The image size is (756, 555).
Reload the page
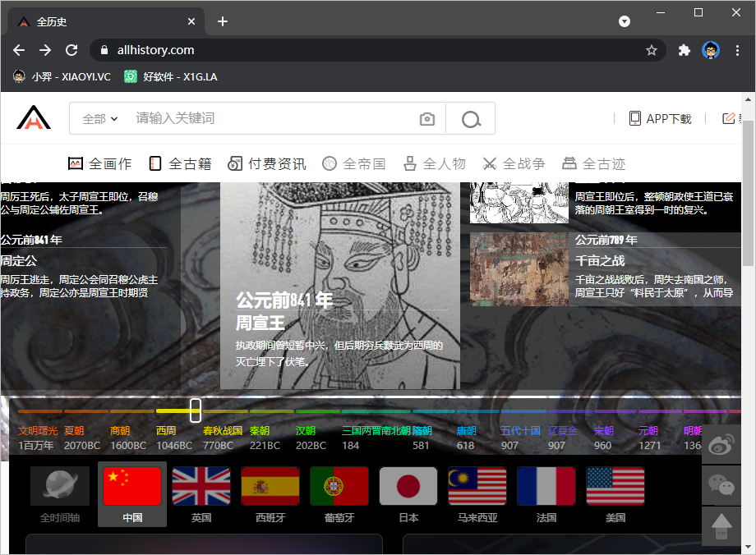(x=71, y=50)
